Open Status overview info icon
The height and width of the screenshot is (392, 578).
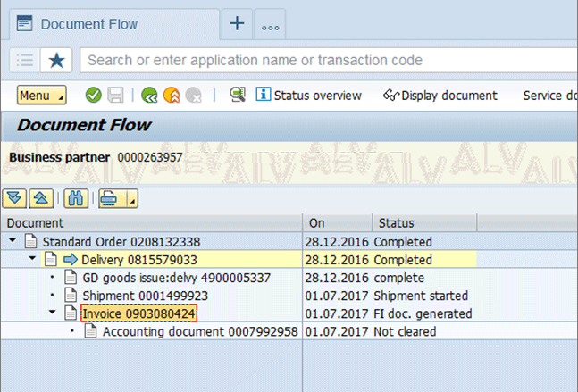click(x=264, y=95)
